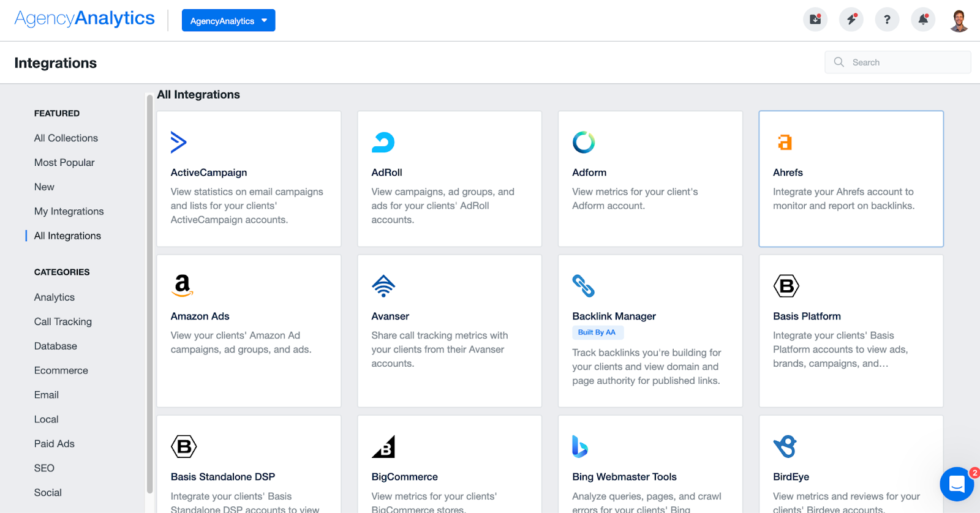Screen dimensions: 980x513
Task: Open the Adform card title
Action: click(589, 173)
